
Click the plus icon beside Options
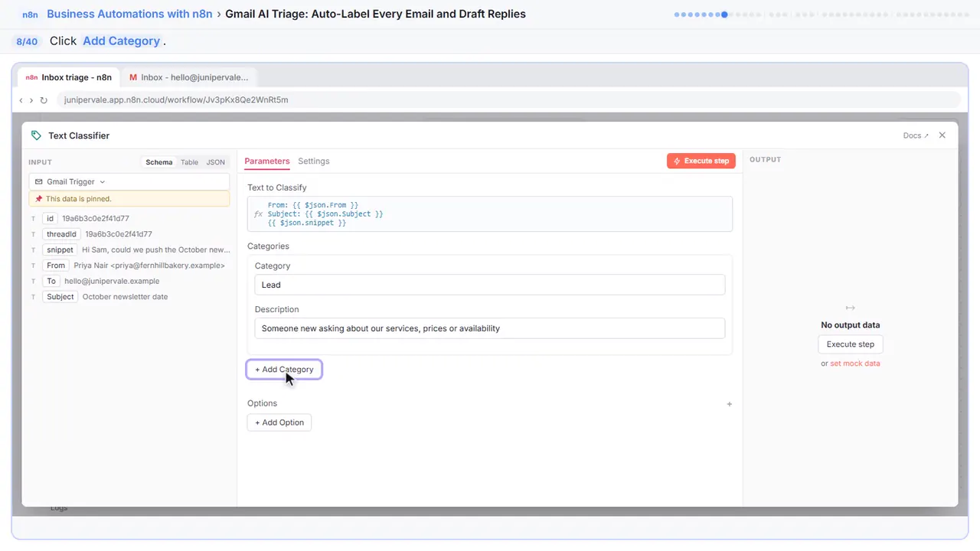click(730, 404)
